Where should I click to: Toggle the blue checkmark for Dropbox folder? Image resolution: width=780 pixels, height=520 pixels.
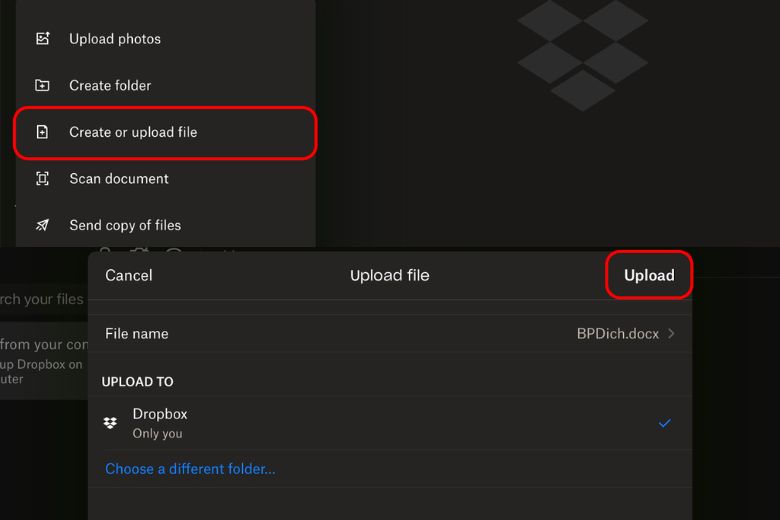[665, 423]
